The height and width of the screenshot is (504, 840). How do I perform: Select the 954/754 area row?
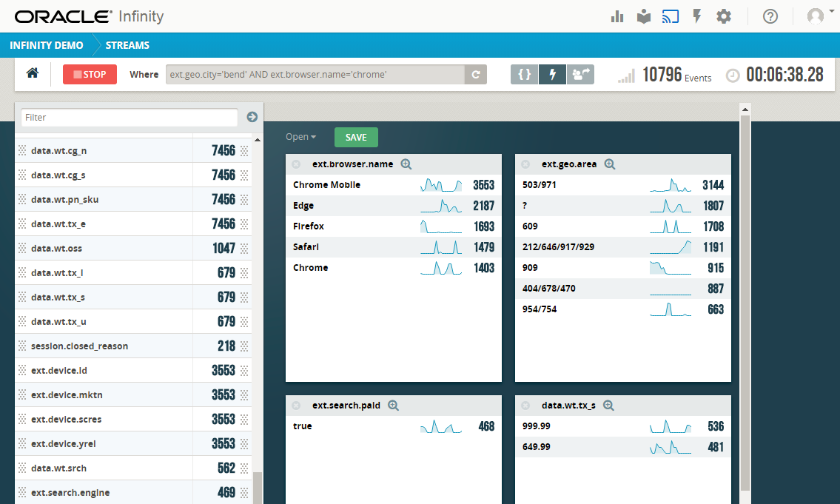pyautogui.click(x=623, y=309)
